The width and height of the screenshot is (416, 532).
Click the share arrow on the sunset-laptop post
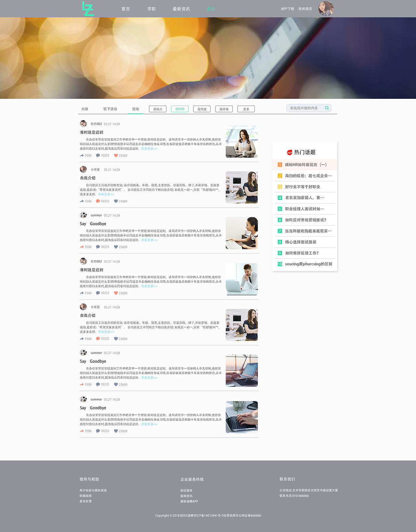pyautogui.click(x=82, y=384)
